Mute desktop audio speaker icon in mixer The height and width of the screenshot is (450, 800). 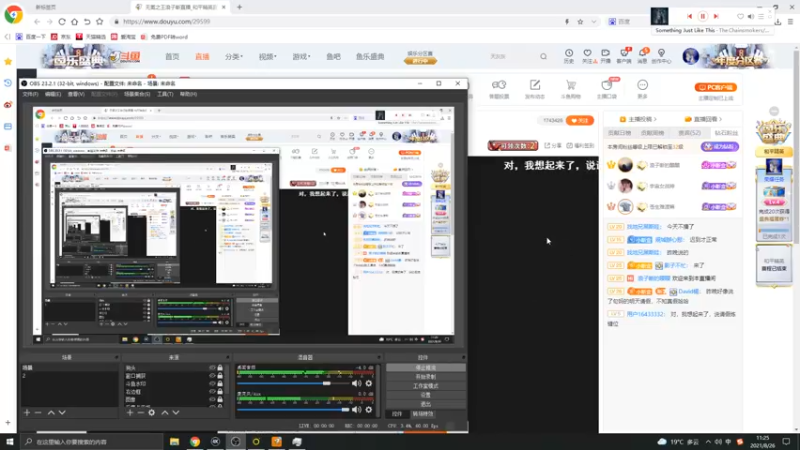pos(357,383)
